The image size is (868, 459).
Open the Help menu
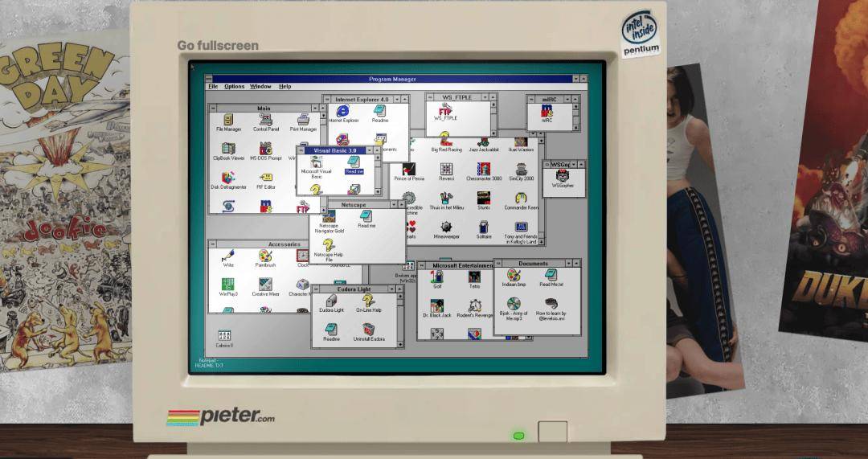coord(285,86)
